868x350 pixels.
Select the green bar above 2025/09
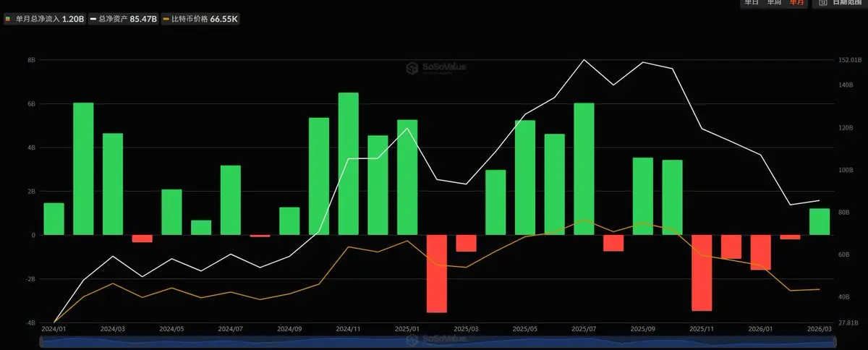click(x=643, y=197)
